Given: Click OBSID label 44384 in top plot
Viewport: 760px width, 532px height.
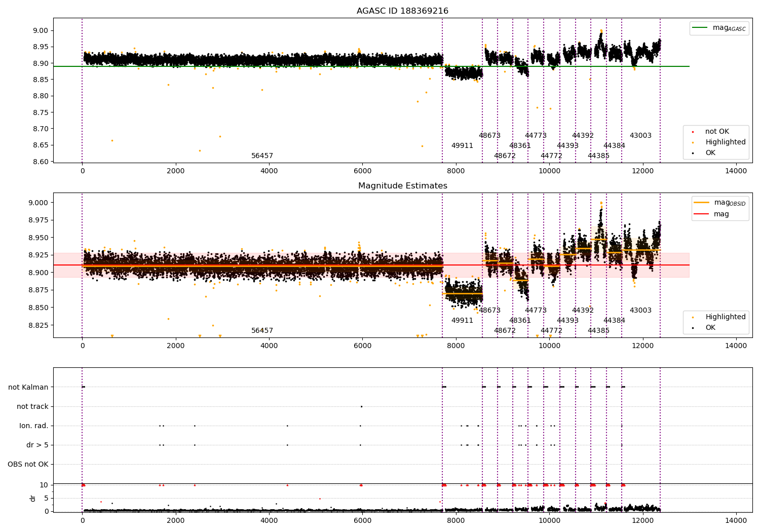Looking at the screenshot, I should 614,146.
